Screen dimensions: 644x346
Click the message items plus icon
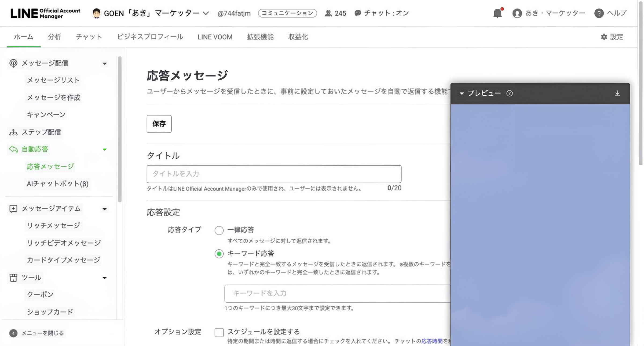[x=13, y=209]
